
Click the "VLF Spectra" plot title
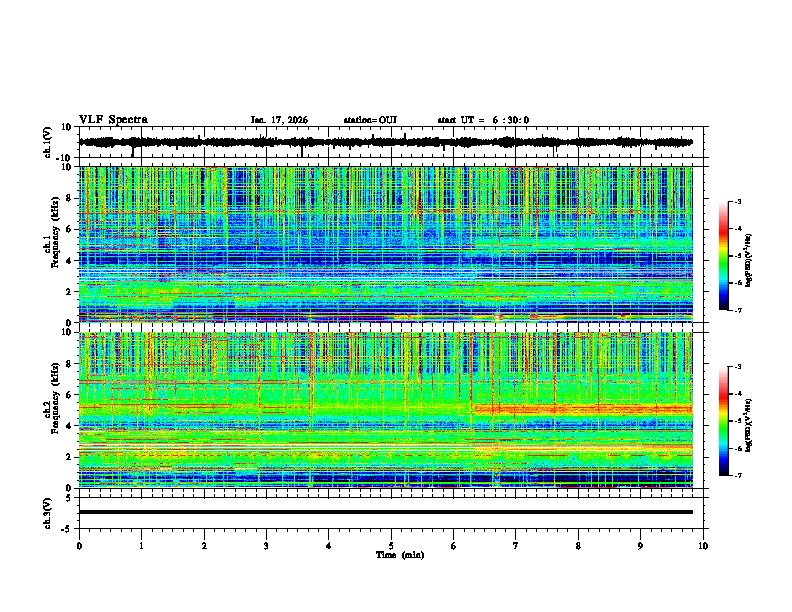click(113, 120)
